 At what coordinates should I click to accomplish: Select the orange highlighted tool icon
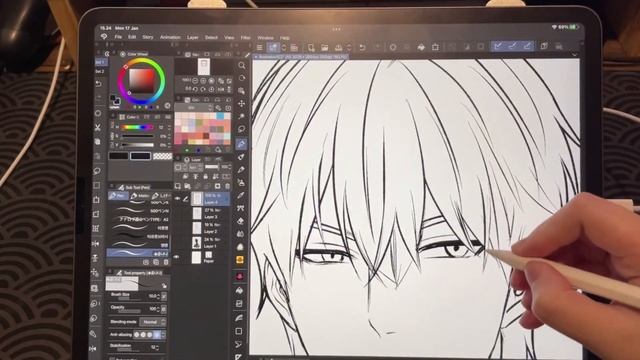point(240,260)
